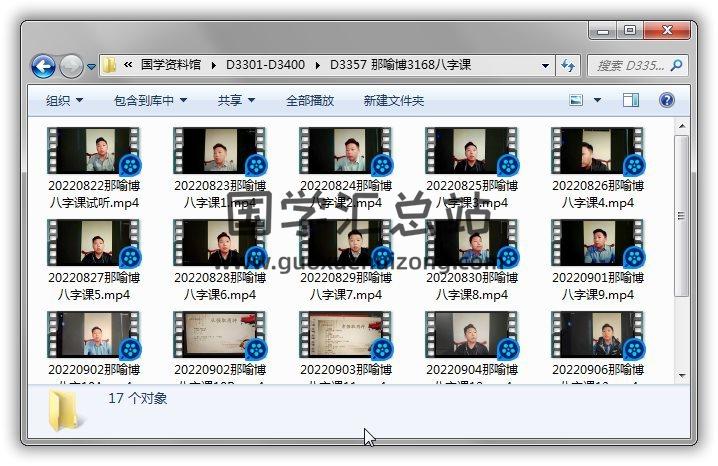Click 新建文件夹 button
The image size is (718, 466).
(394, 100)
